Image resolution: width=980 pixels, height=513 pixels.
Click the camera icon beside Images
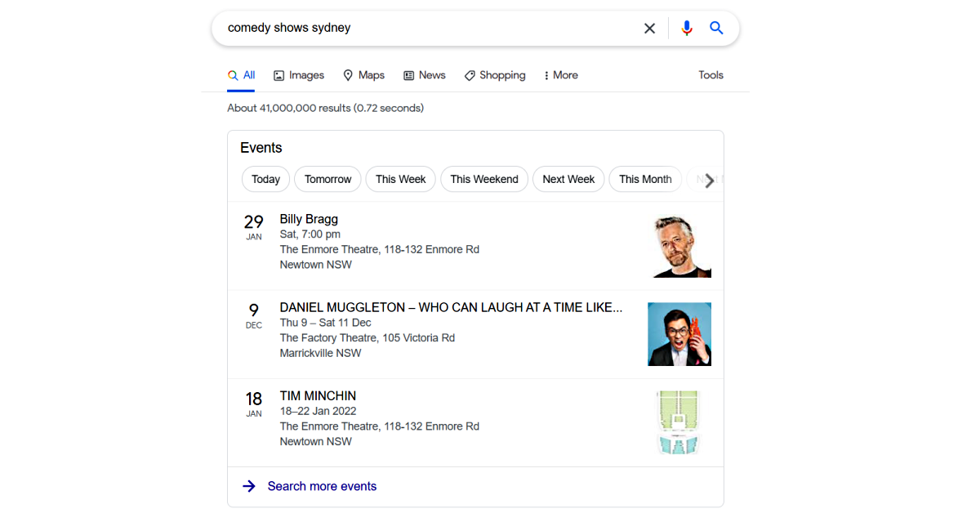click(278, 74)
